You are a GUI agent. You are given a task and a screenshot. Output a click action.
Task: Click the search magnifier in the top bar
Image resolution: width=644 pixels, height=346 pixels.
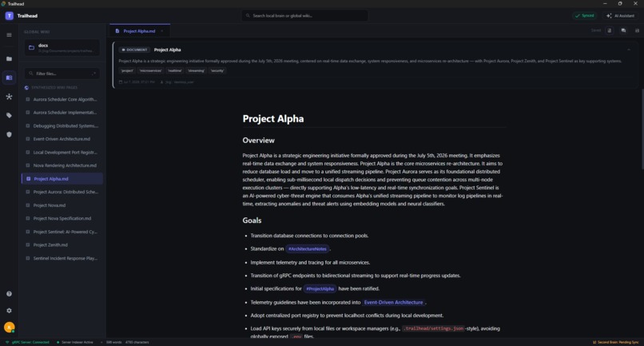pyautogui.click(x=248, y=16)
